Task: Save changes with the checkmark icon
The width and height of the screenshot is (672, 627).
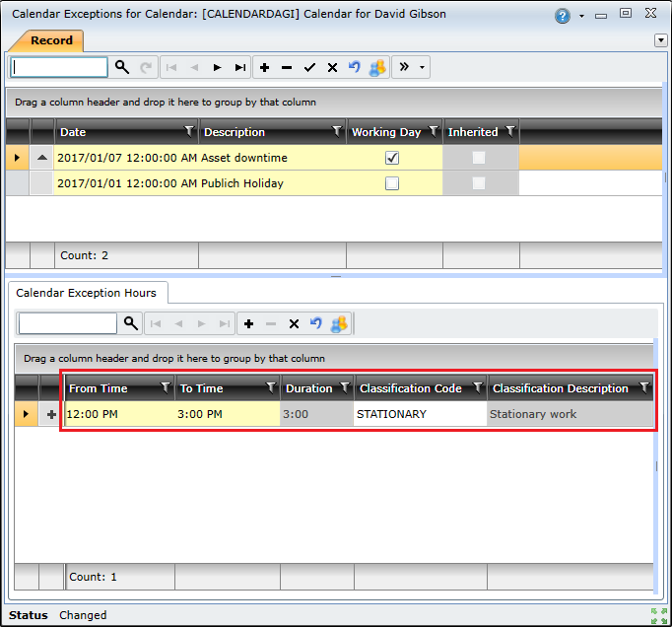Action: pyautogui.click(x=309, y=67)
